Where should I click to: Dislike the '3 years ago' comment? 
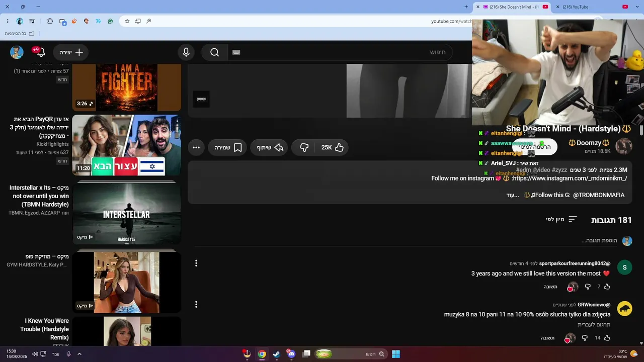point(587,287)
